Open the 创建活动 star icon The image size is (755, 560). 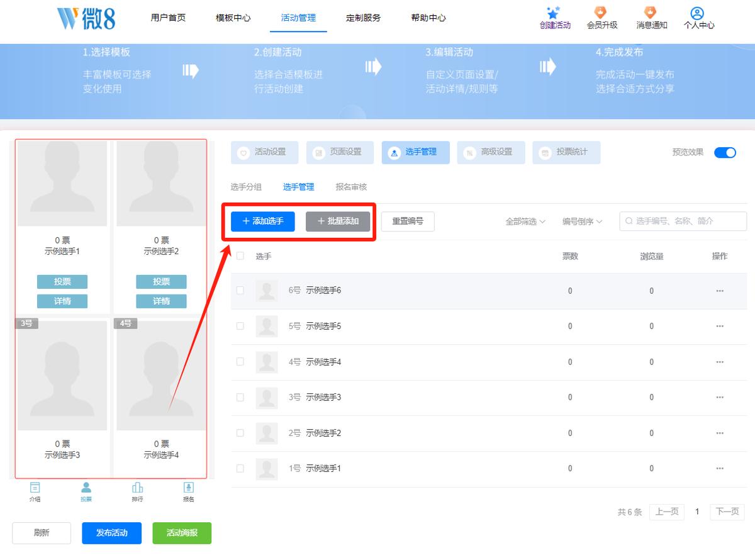point(554,13)
